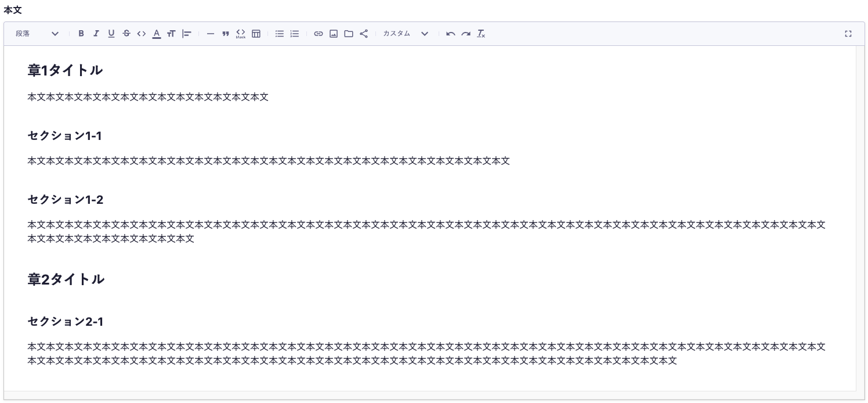Create a bulleted list
This screenshot has width=868, height=403.
pyautogui.click(x=280, y=34)
